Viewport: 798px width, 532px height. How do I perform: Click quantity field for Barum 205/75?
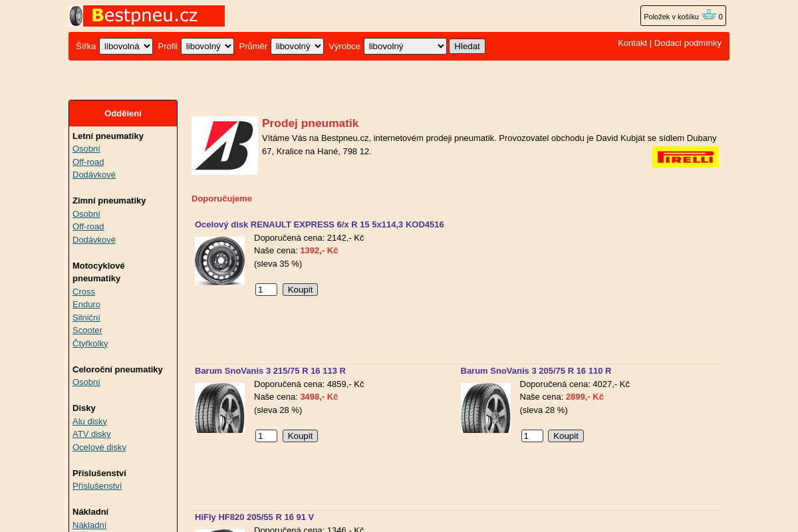pos(532,436)
